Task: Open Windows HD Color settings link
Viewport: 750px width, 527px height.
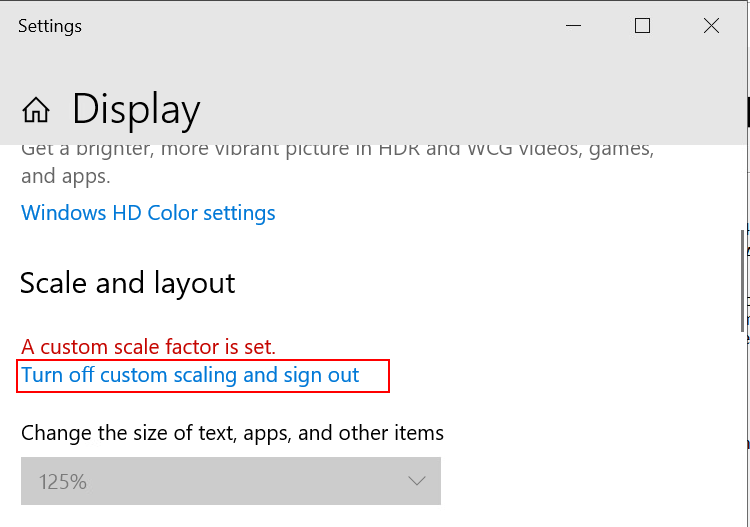Action: point(148,213)
